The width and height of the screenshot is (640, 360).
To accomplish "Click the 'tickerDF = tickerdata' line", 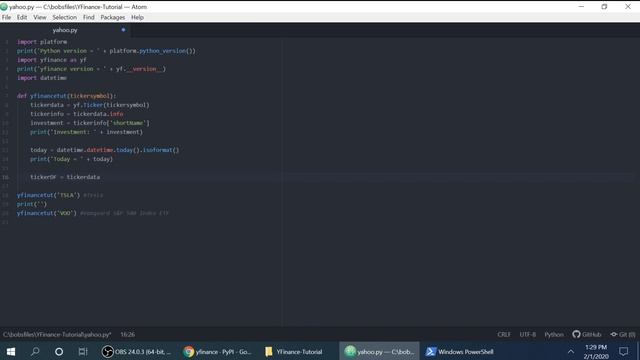I will pyautogui.click(x=65, y=177).
